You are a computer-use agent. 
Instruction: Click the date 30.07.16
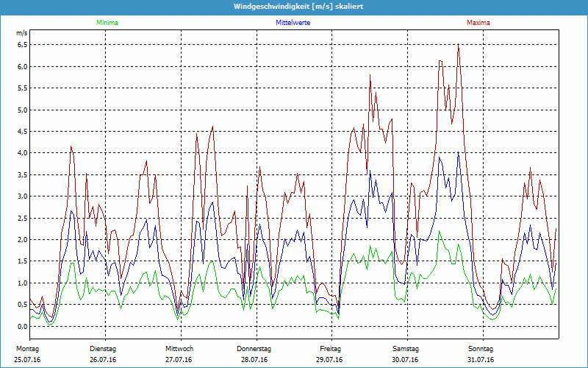point(405,360)
